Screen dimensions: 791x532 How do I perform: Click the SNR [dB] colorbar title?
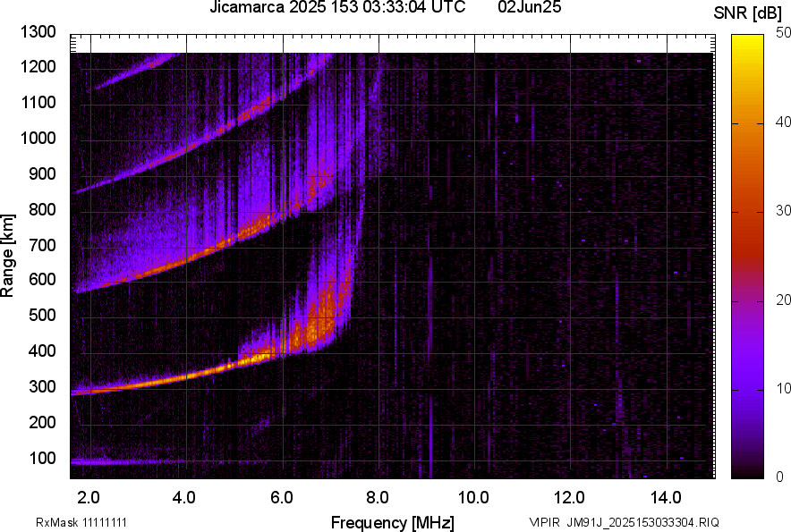[x=747, y=13]
